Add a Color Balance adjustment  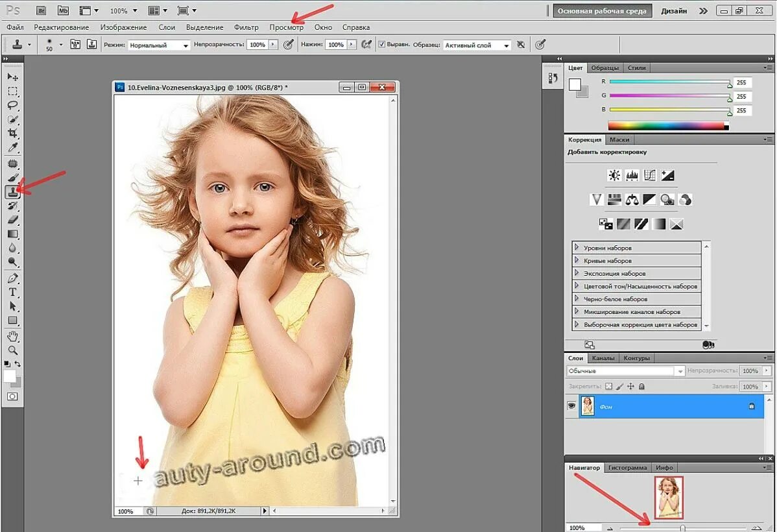(632, 199)
